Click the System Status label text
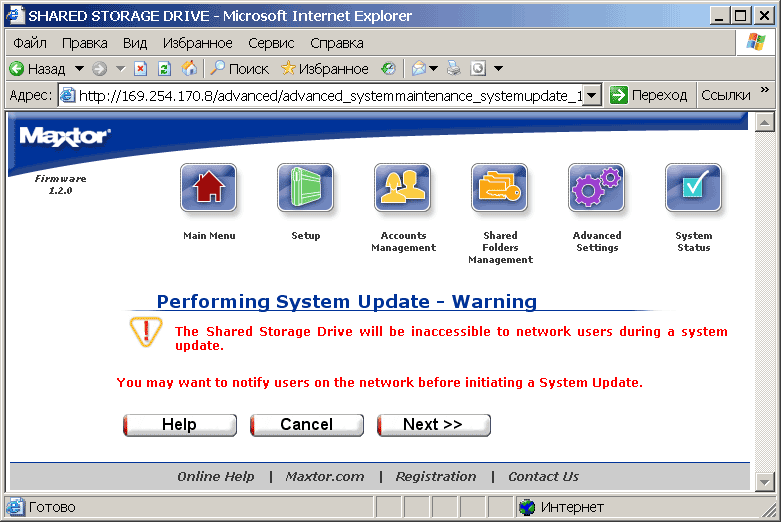 (694, 242)
